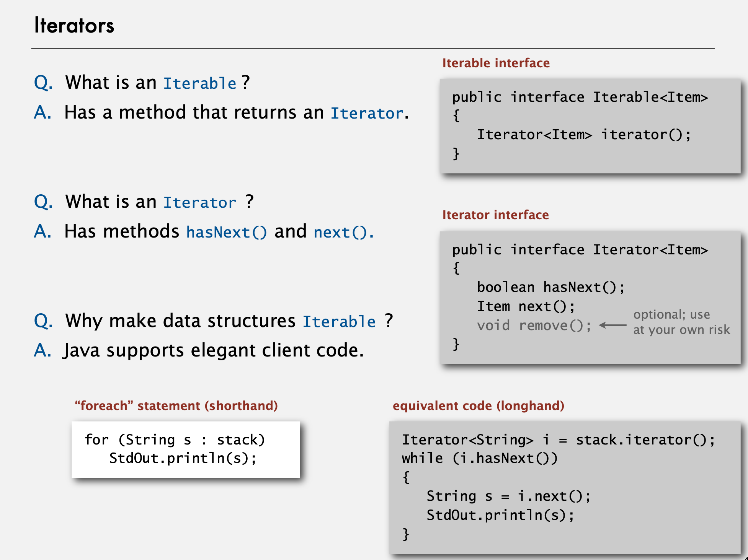This screenshot has height=560, width=748.
Task: Click the blue Iterable word in third question
Action: click(339, 322)
